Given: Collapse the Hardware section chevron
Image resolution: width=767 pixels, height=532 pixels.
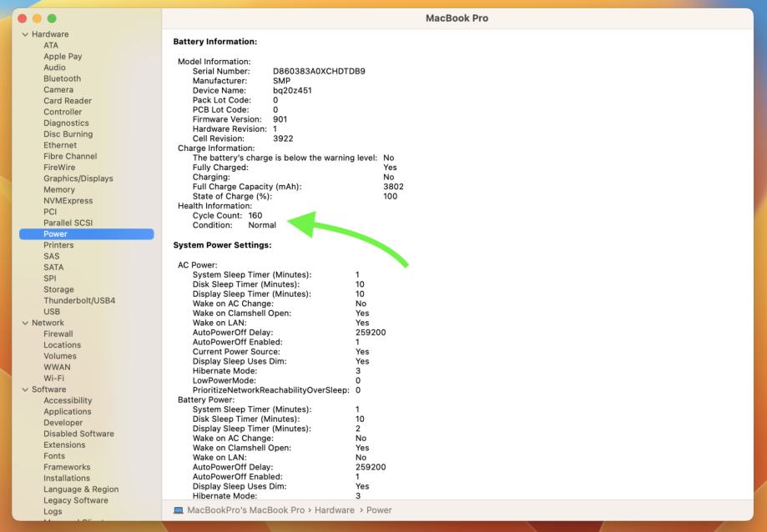Looking at the screenshot, I should (25, 35).
